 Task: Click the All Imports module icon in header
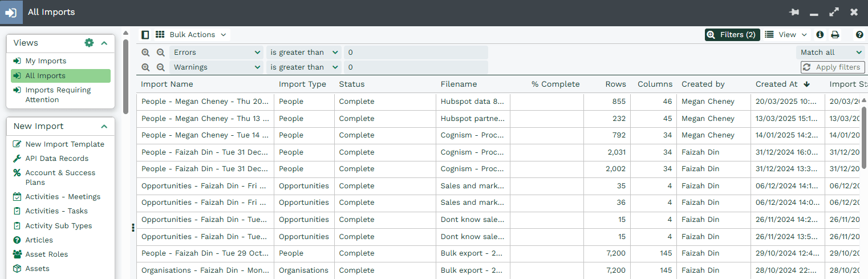click(x=11, y=12)
